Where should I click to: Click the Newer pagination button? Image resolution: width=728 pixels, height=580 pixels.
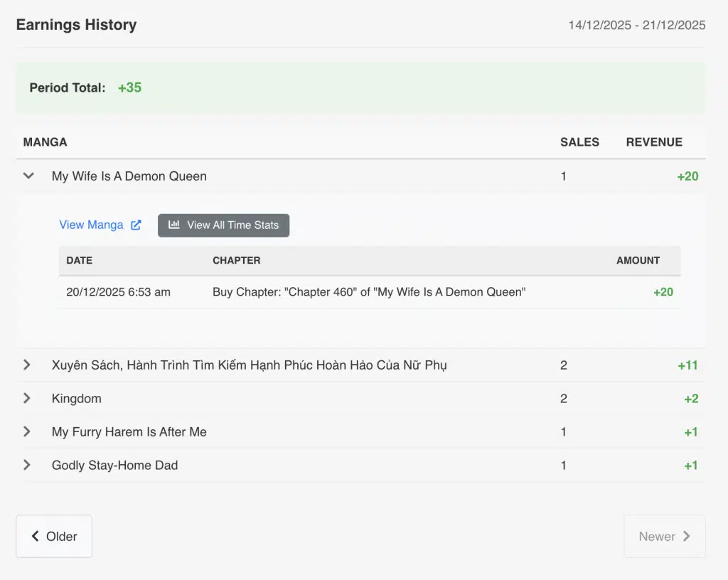pos(664,537)
